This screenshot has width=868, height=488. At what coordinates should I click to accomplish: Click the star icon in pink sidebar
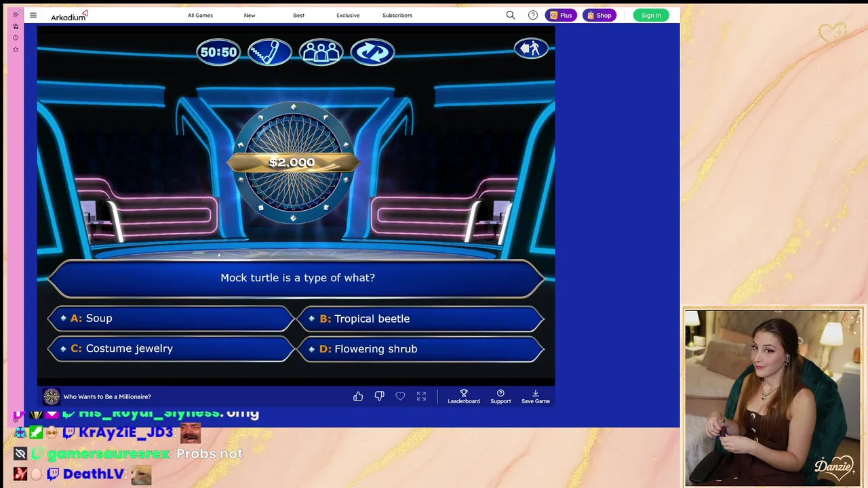tap(16, 49)
